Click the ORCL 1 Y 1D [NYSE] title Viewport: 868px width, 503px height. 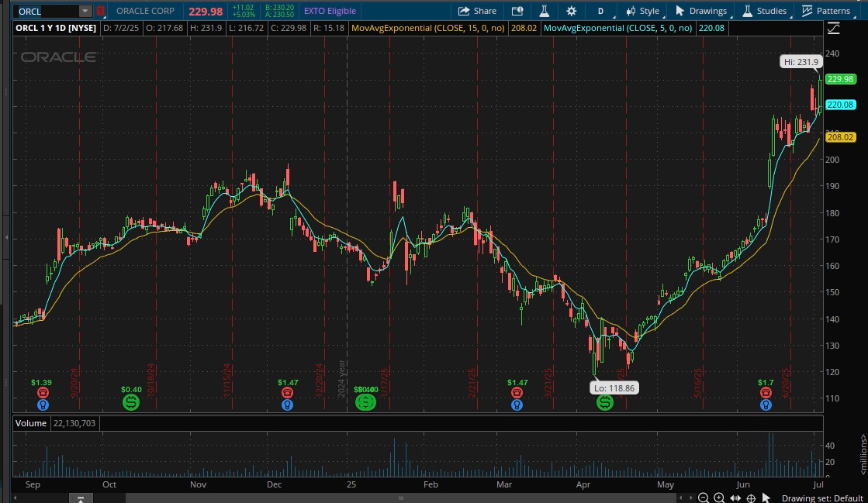coord(56,28)
